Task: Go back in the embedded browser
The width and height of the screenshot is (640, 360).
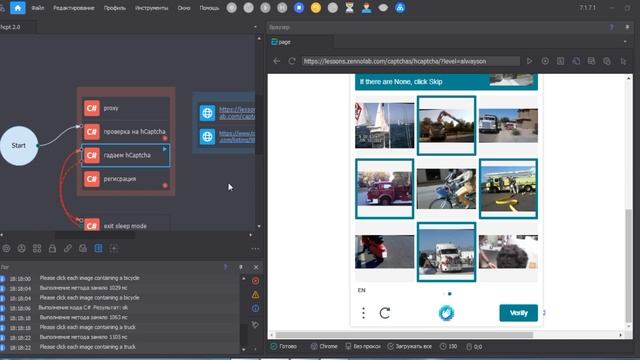Action: tap(277, 61)
